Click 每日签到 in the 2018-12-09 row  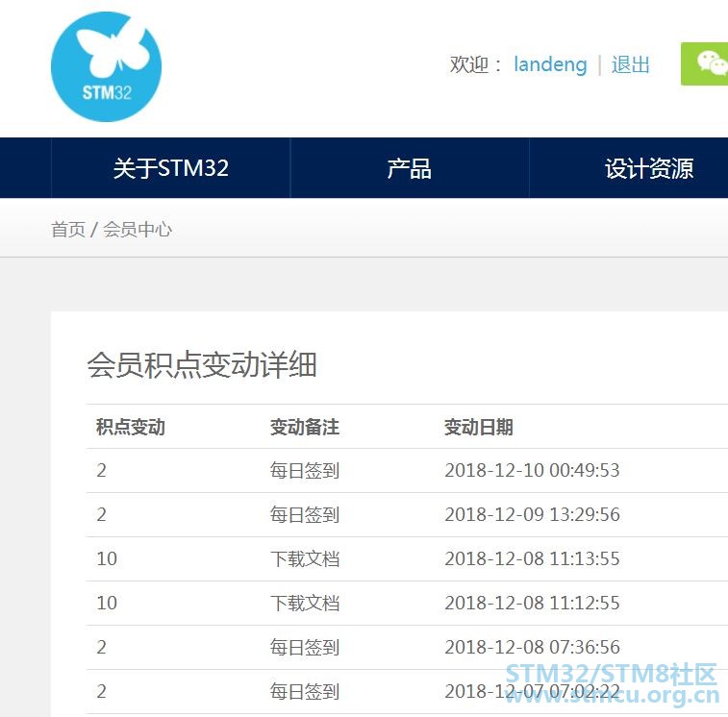tap(305, 514)
